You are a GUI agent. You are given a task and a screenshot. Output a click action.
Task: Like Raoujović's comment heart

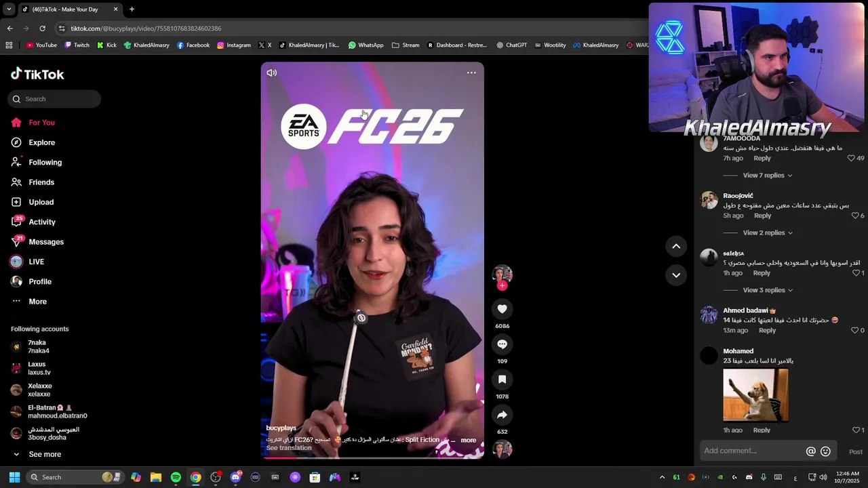[x=855, y=216]
